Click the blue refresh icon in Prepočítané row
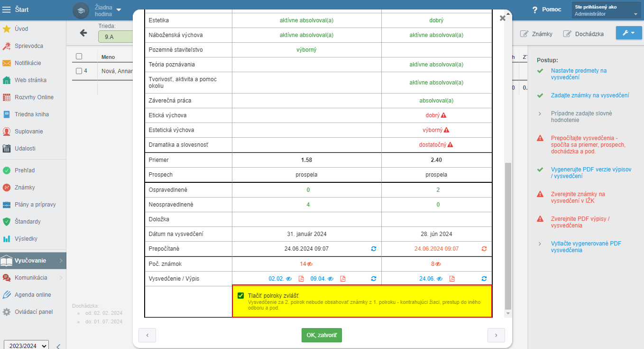 coord(373,249)
